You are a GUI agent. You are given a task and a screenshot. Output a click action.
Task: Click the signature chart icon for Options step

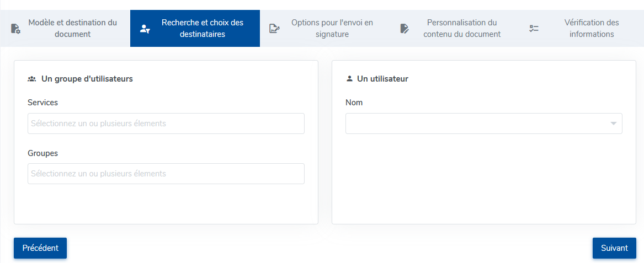point(274,28)
